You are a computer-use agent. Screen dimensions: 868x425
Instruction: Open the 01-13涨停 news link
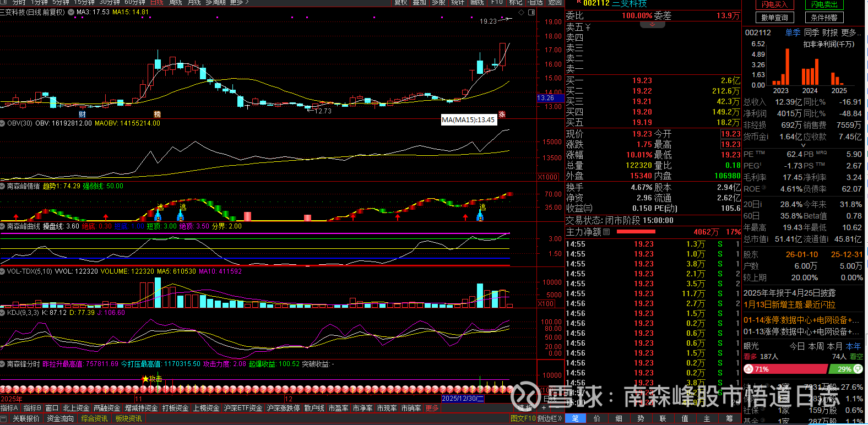coord(801,331)
